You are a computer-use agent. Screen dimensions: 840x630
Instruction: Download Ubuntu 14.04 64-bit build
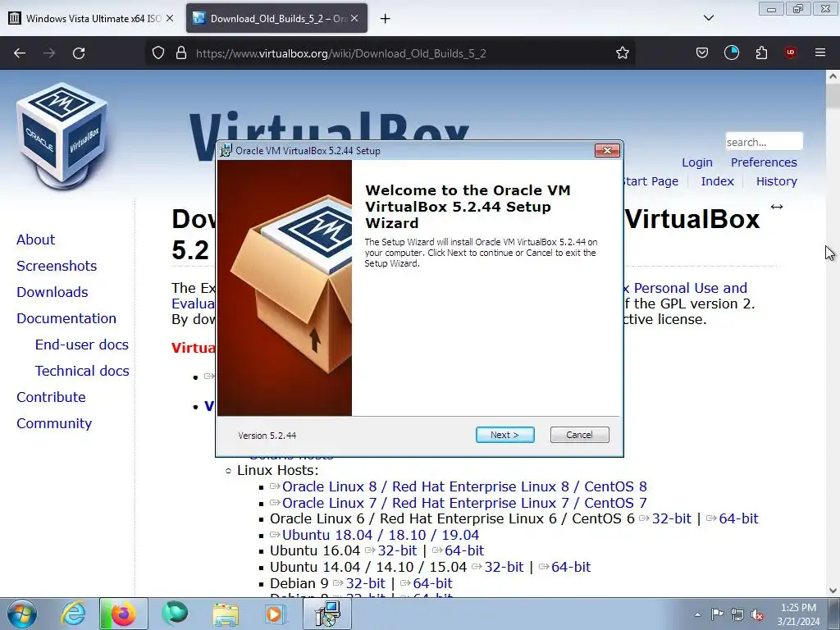(x=571, y=567)
